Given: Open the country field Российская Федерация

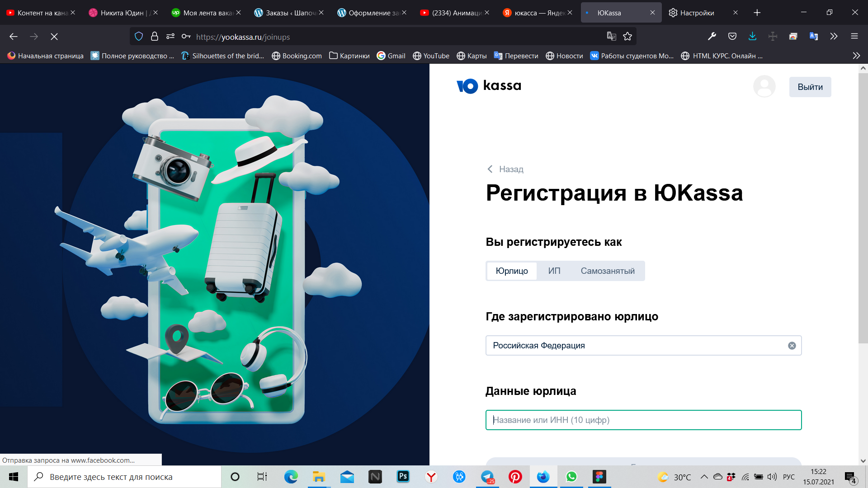Looking at the screenshot, I should point(643,346).
